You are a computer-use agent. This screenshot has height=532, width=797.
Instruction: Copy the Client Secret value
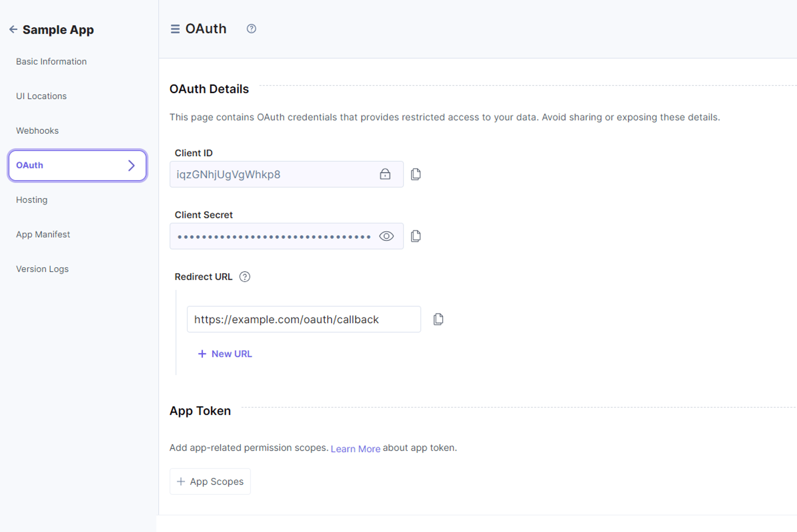[x=416, y=236]
